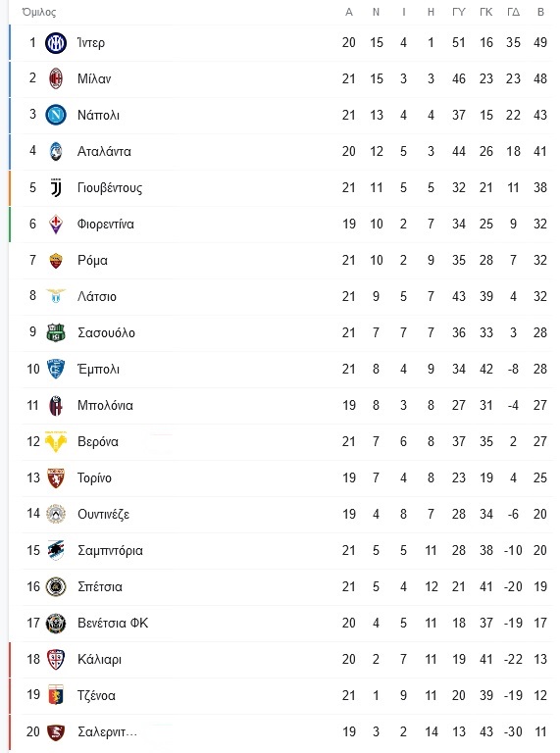The width and height of the screenshot is (560, 753).
Task: Click the Sampdoria team logo
Action: tap(56, 550)
